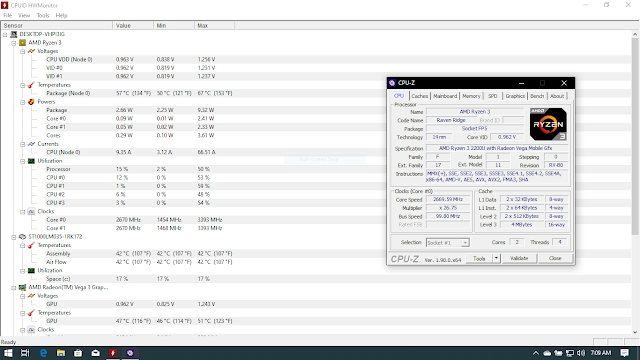The width and height of the screenshot is (640, 360).
Task: Open Microsoft Store from the taskbar
Action: [x=78, y=353]
